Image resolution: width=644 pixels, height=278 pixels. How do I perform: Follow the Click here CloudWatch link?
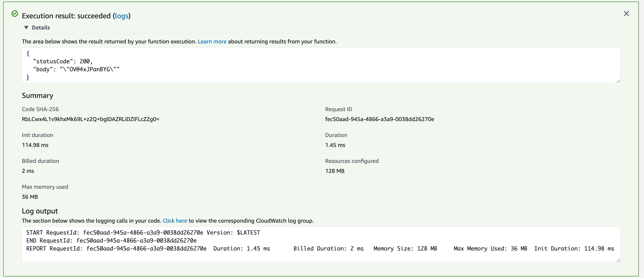coord(175,221)
